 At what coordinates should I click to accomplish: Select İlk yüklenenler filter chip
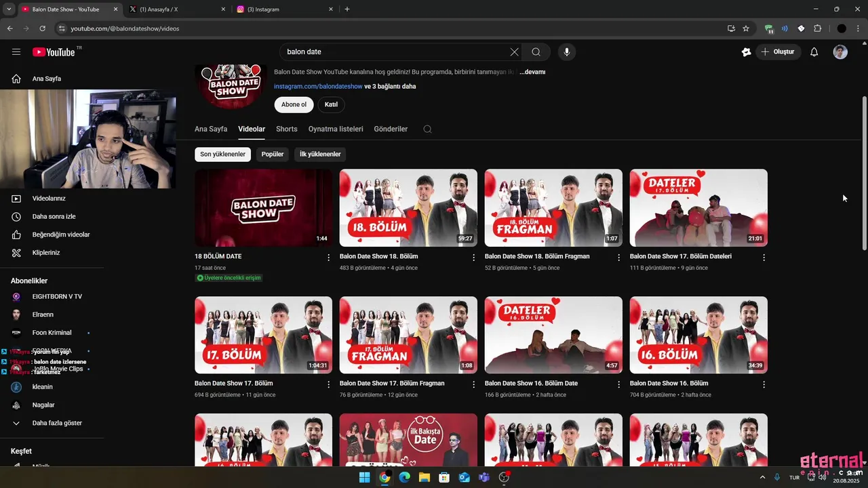click(320, 154)
